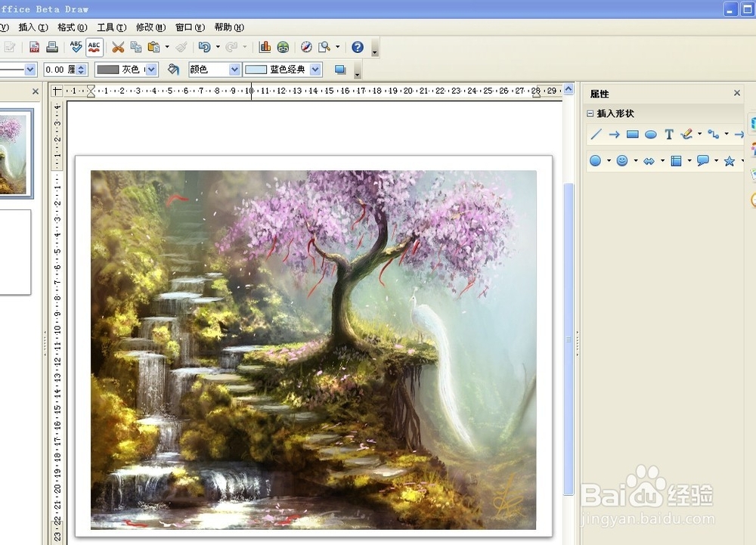The image size is (756, 545).
Task: Open the 帮助 (Help) menu
Action: click(x=229, y=27)
